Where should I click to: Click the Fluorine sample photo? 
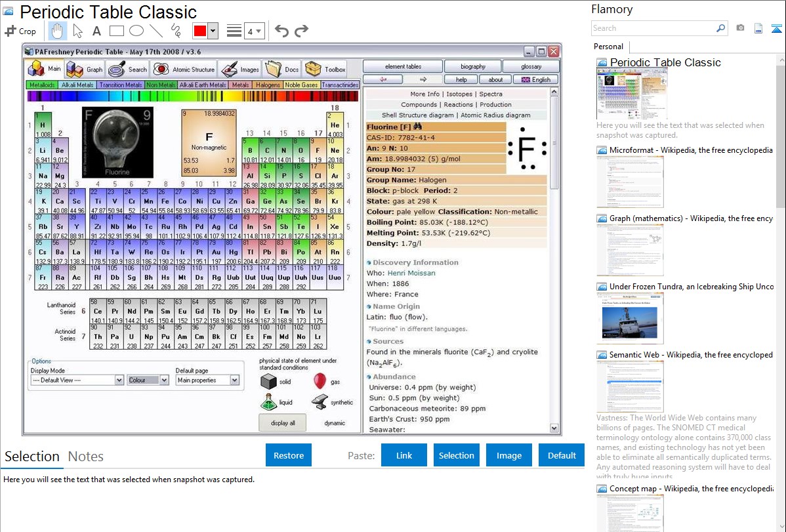pyautogui.click(x=117, y=142)
